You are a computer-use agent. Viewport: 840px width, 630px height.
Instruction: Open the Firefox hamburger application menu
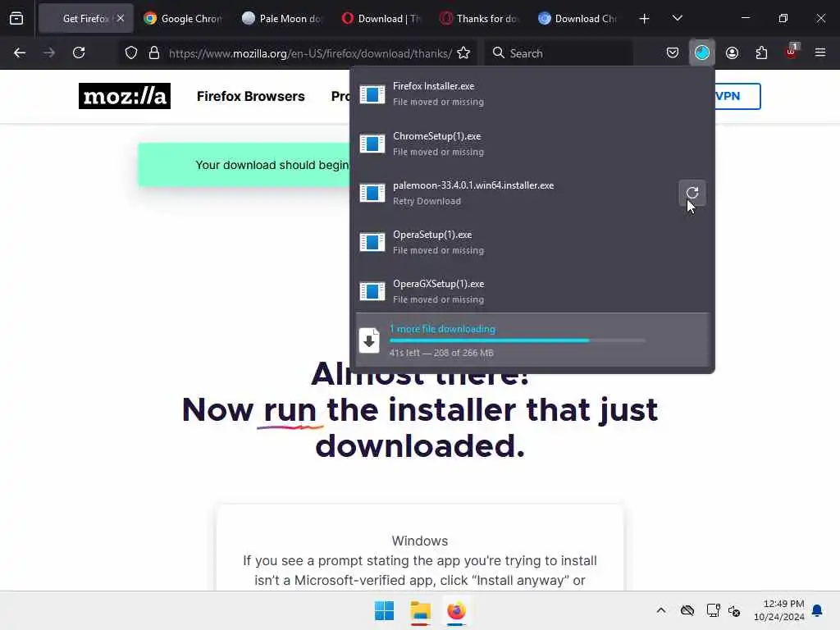[820, 52]
